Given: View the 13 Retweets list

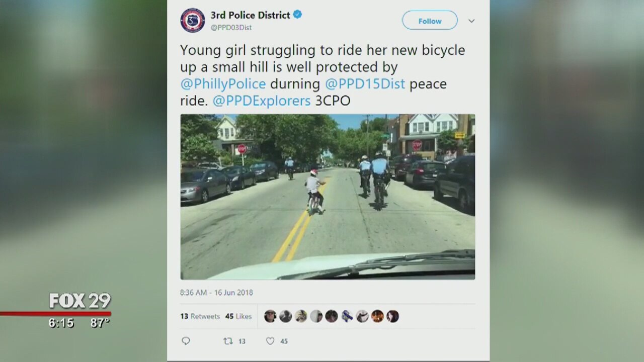Looking at the screenshot, I should coord(200,316).
